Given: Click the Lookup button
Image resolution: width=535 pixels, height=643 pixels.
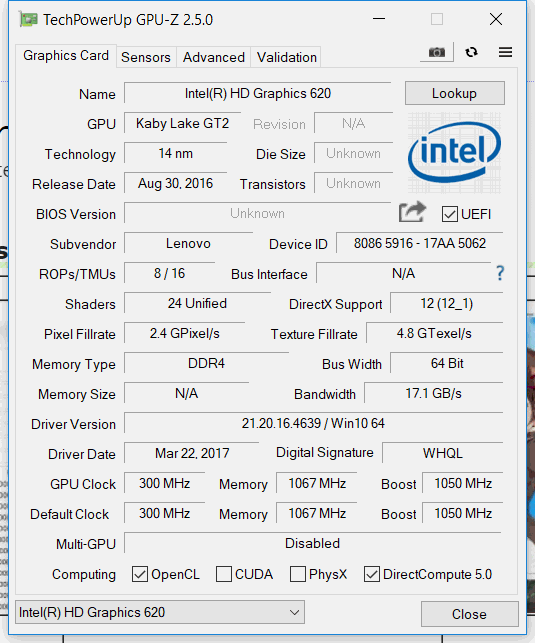Looking at the screenshot, I should [x=454, y=93].
